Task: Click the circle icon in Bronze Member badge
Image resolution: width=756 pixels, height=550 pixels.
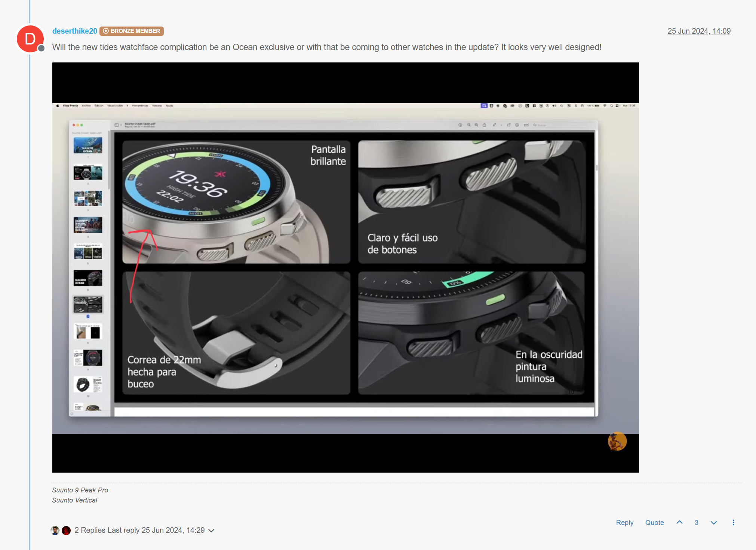Action: pos(106,31)
